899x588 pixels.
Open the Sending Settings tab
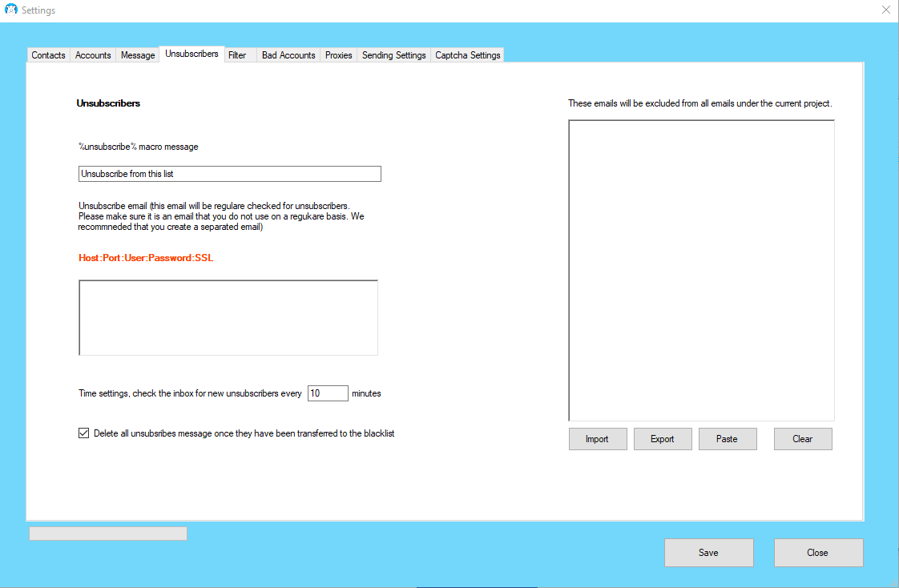point(393,55)
